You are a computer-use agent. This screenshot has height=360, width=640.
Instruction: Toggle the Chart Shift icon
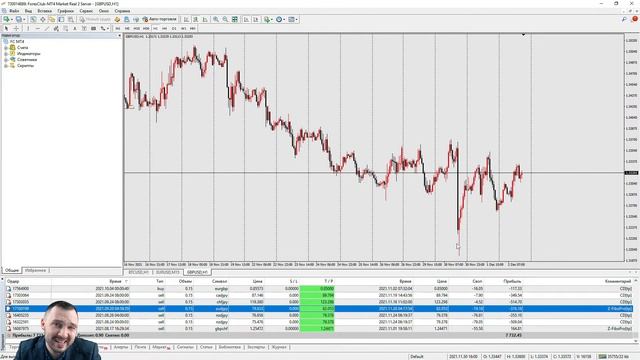[x=256, y=19]
